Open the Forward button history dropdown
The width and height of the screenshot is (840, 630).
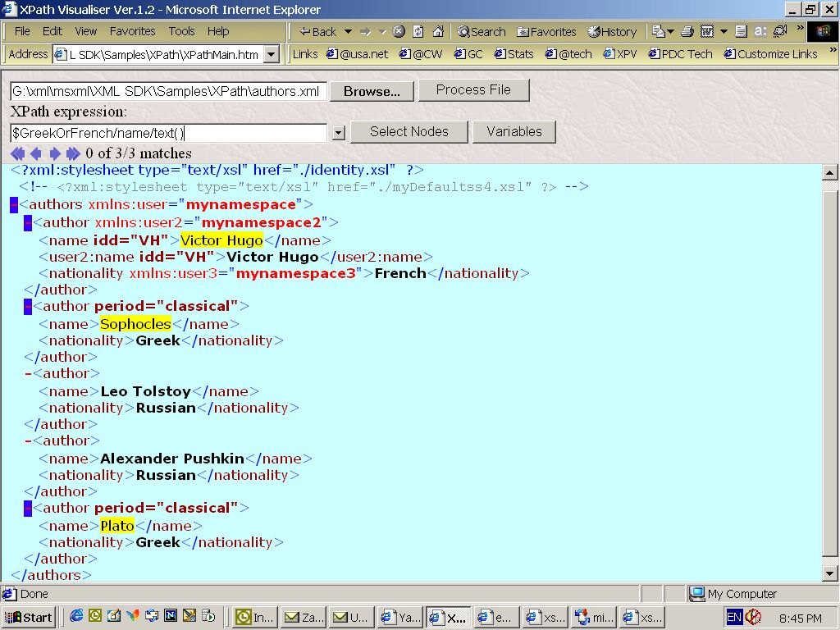[382, 32]
